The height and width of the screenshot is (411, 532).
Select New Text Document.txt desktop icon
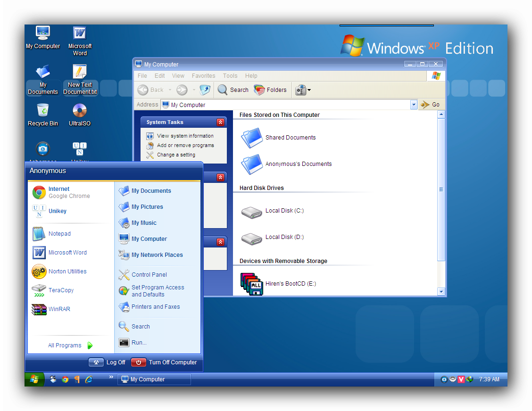tap(80, 80)
